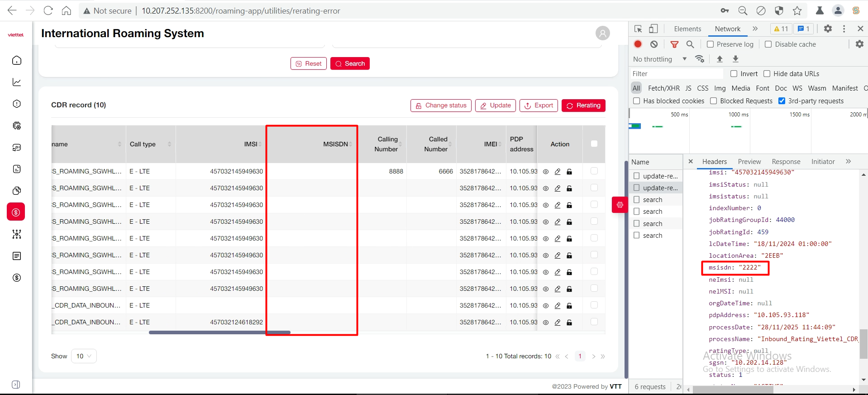Screen dimensions: 868x395
Task: Check the Disable cache checkbox
Action: click(x=768, y=44)
